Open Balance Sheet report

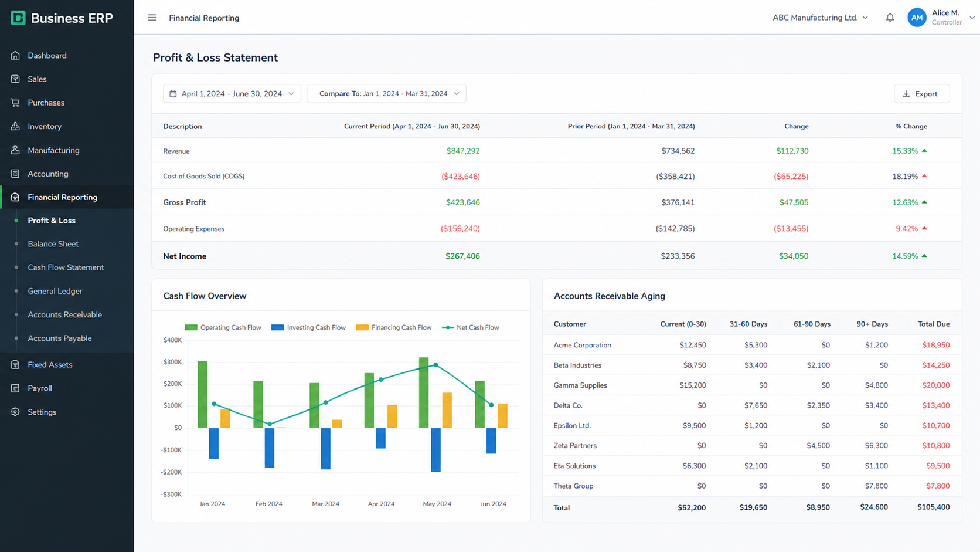tap(67, 244)
